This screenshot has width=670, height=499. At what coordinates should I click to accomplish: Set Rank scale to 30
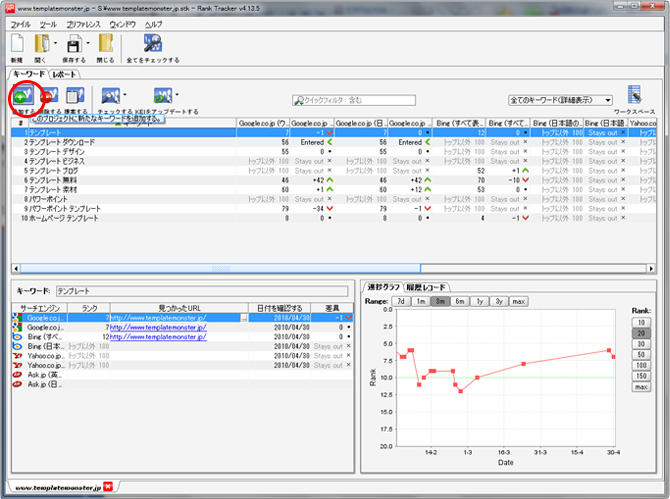pyautogui.click(x=641, y=344)
